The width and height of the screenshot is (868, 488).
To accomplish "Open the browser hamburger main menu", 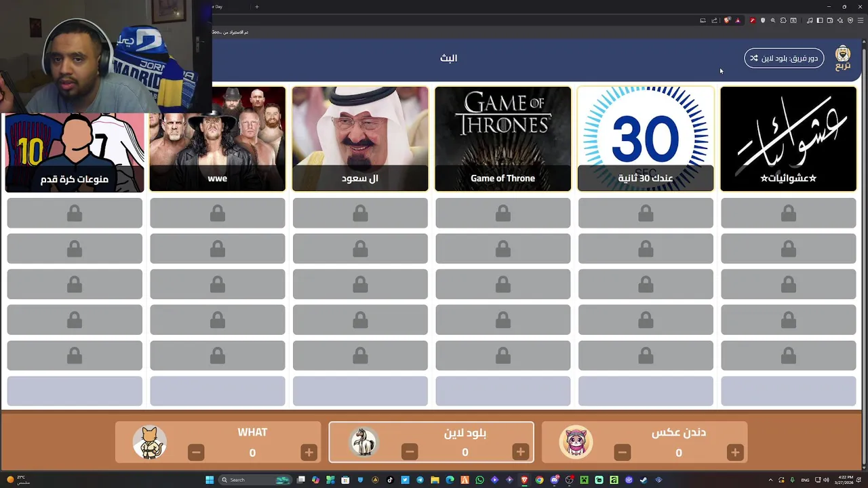I will pos(861,20).
